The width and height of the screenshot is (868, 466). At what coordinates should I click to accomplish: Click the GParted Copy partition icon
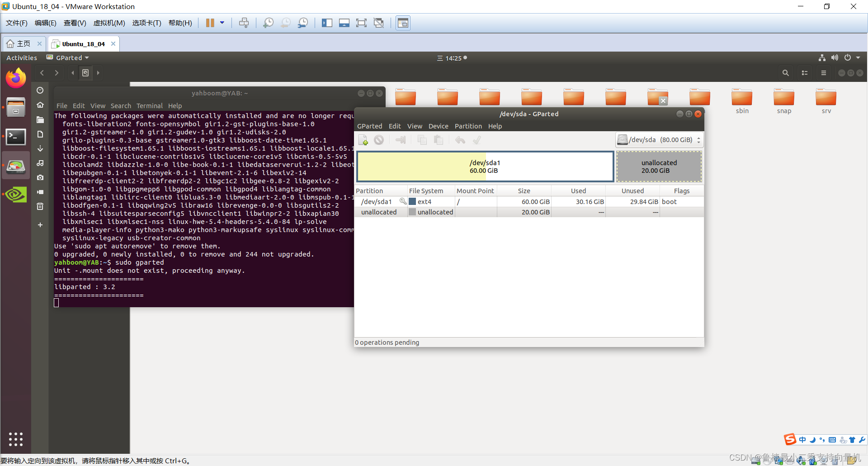tap(422, 140)
